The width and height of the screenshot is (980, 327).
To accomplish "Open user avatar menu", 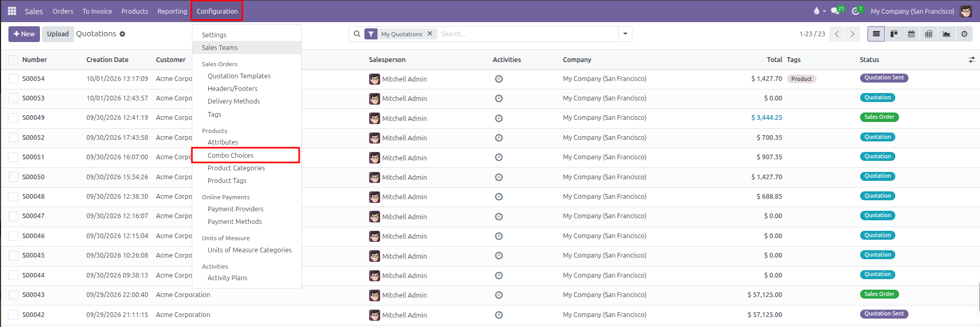I will click(x=966, y=11).
